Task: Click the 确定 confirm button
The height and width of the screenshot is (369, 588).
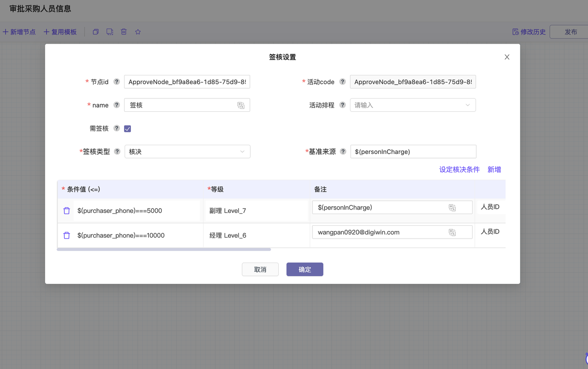Action: (x=305, y=269)
